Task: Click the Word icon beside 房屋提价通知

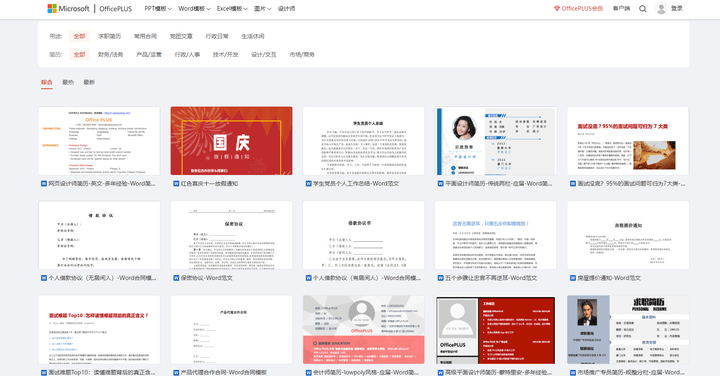Action: pos(573,278)
